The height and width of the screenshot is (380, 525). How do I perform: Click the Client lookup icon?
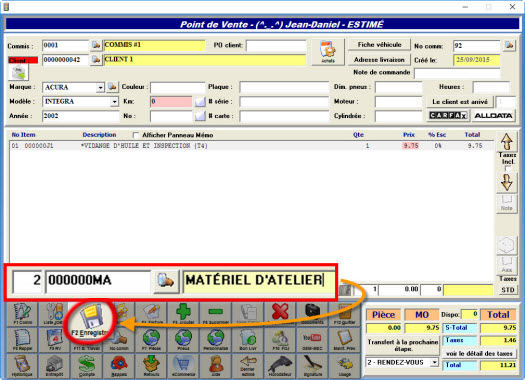tap(96, 60)
